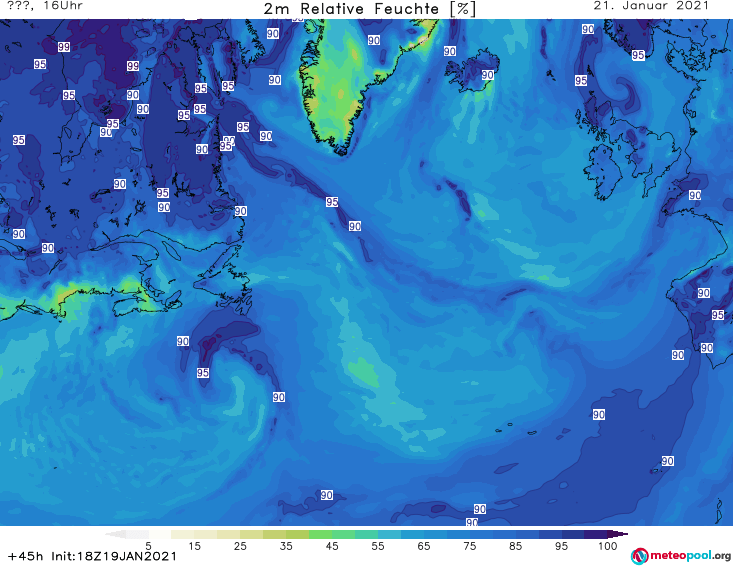The image size is (733, 566).
Task: Click the '+45h Init:18Z19JAN2021' forecast label
Action: click(x=93, y=556)
